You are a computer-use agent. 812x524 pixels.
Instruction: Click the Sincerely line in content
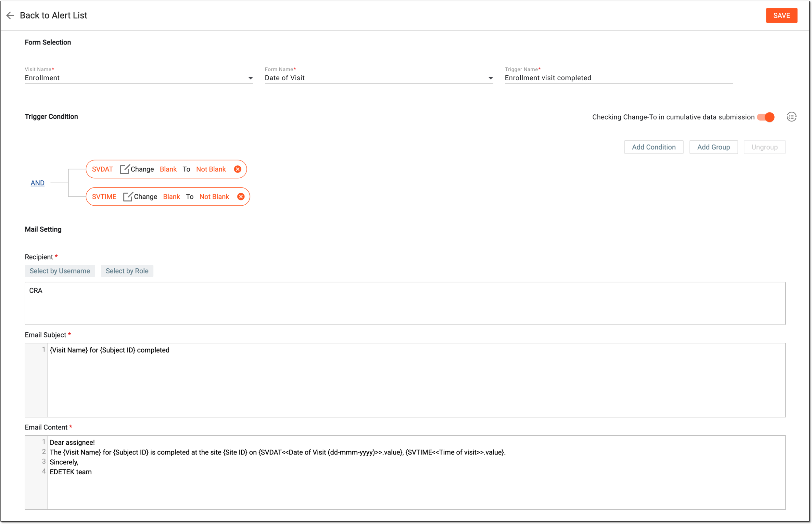(x=64, y=462)
